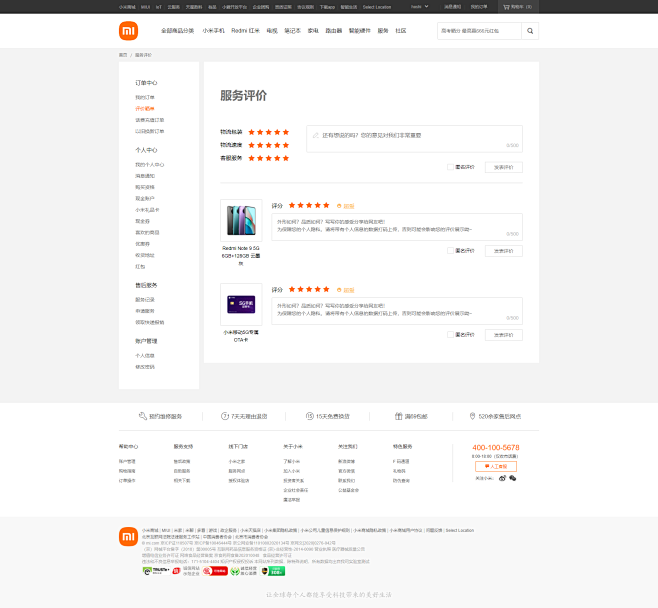Click the 5G SIM card review text box
Viewport: 658px width, 608px height.
click(x=397, y=311)
